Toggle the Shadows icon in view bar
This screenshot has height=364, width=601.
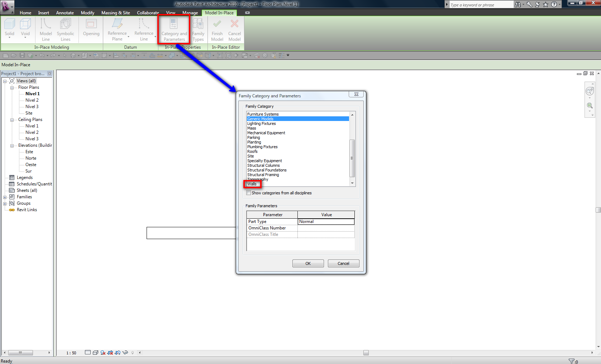coord(103,353)
